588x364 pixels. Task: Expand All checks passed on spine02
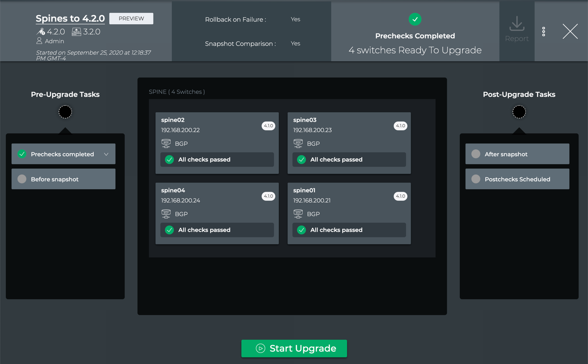coord(217,160)
